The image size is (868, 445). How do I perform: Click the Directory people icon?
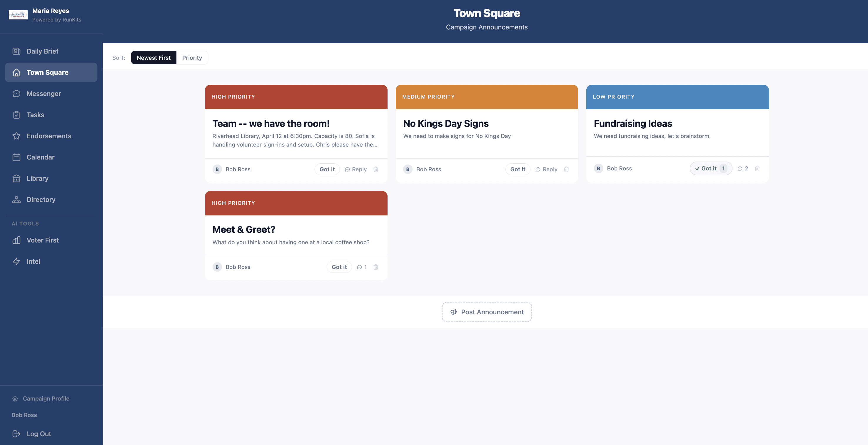pos(16,200)
